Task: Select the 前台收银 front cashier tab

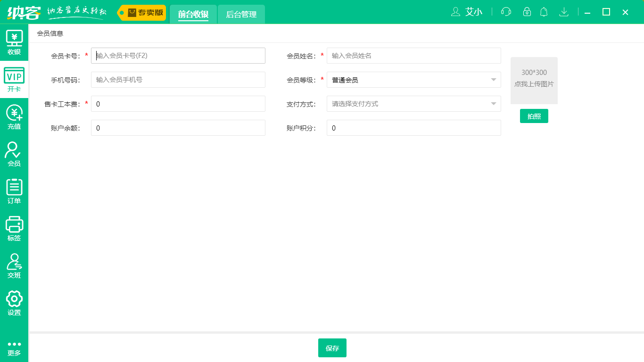Action: [193, 15]
